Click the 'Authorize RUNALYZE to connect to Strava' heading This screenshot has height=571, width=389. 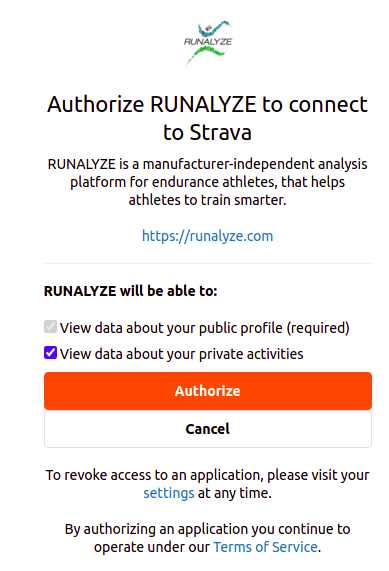click(x=208, y=118)
